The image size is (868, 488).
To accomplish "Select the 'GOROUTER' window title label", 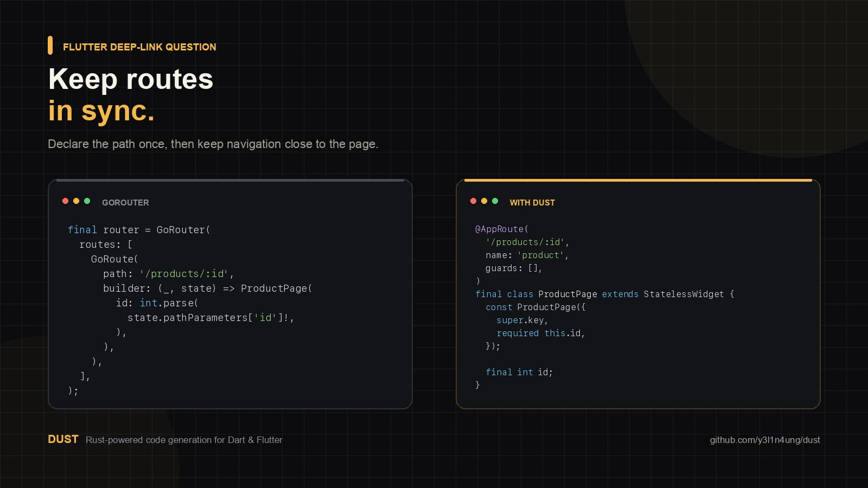I will point(125,202).
